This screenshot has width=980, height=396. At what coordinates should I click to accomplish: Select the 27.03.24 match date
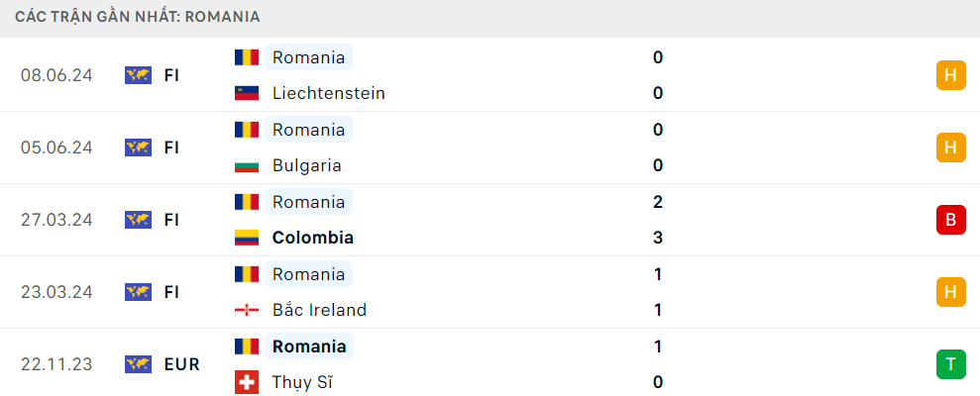(x=56, y=220)
